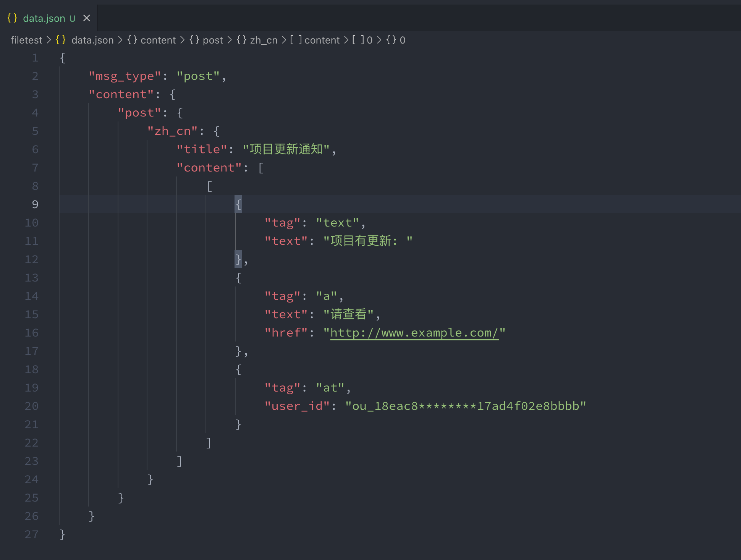Expand the first content breadcrumb after data.json
Image resolution: width=741 pixels, height=560 pixels.
point(158,40)
